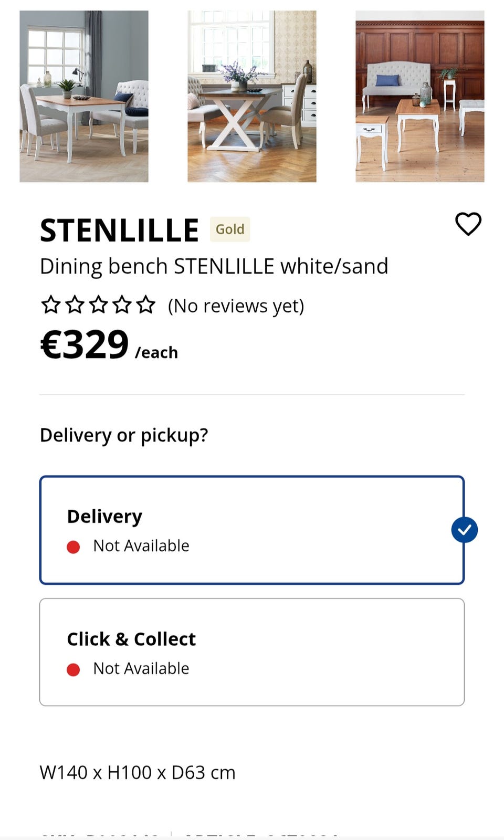Add STENLILLE to wishlist with heart icon
This screenshot has height=840, width=504.
click(x=468, y=224)
